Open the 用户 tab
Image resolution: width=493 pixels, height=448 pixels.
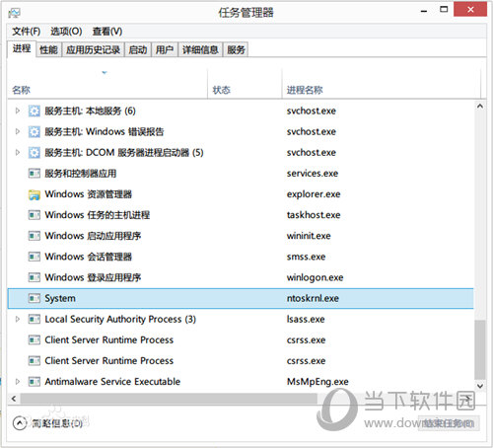tap(165, 50)
